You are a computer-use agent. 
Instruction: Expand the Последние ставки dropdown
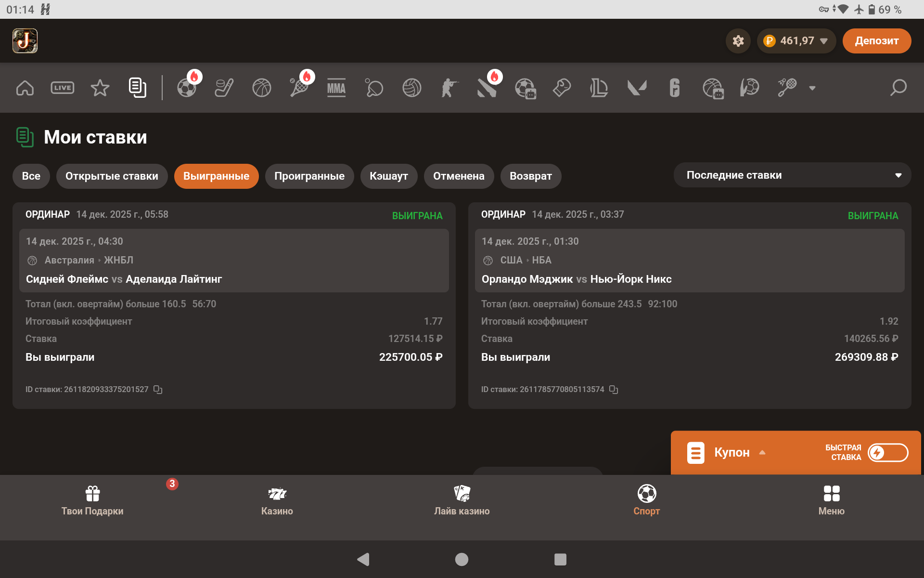[x=792, y=175]
